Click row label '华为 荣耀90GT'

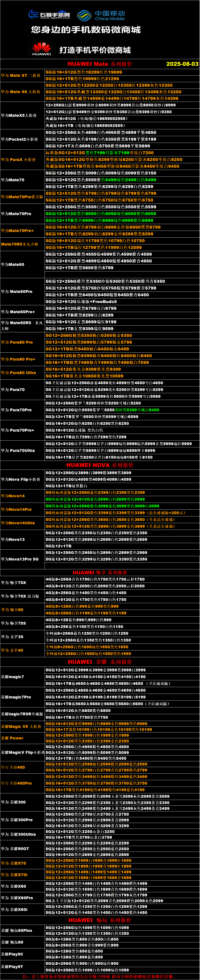(15, 849)
